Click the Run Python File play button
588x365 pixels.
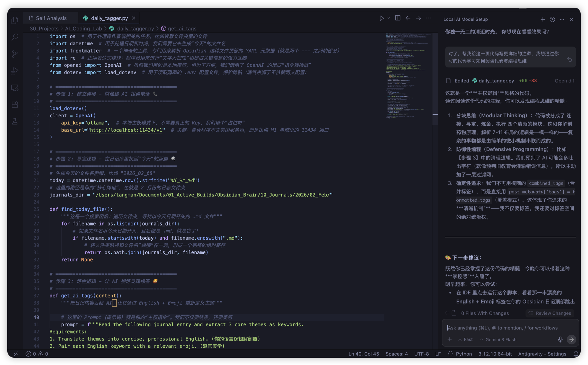381,18
